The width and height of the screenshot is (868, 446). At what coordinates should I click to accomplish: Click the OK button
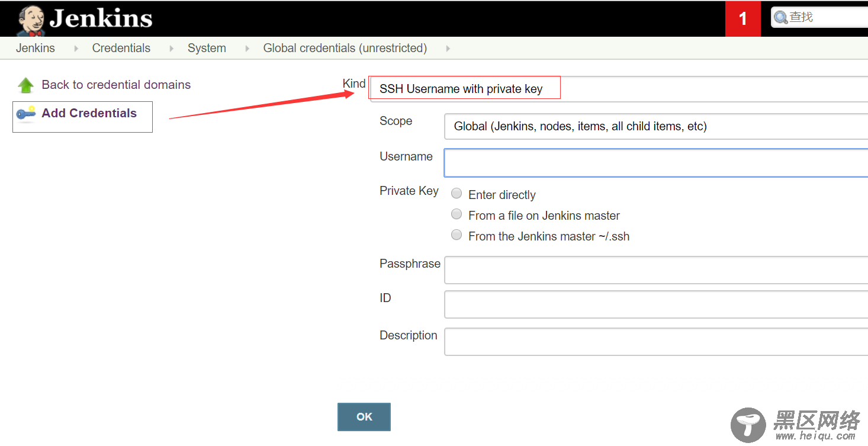364,417
